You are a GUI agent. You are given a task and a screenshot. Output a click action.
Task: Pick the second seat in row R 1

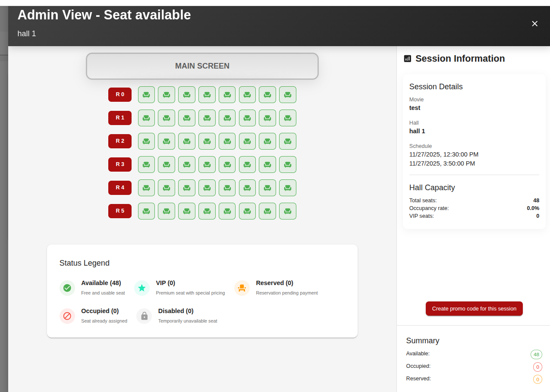167,118
